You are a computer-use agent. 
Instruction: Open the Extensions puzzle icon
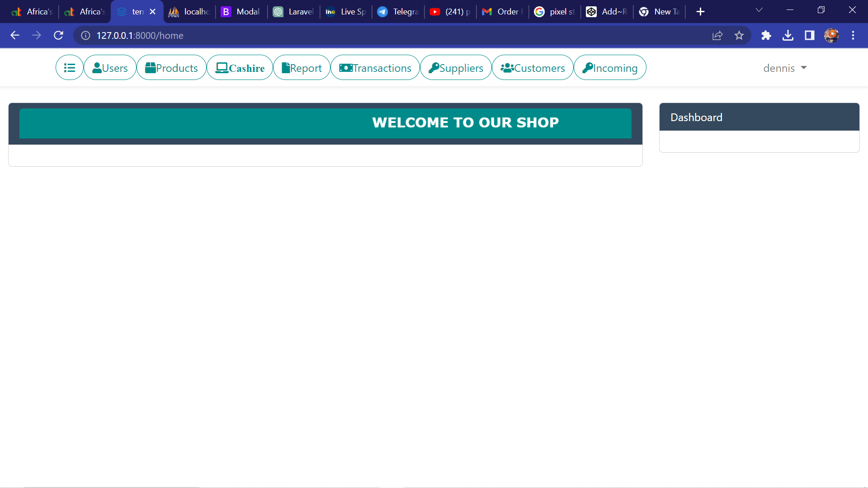pos(766,35)
